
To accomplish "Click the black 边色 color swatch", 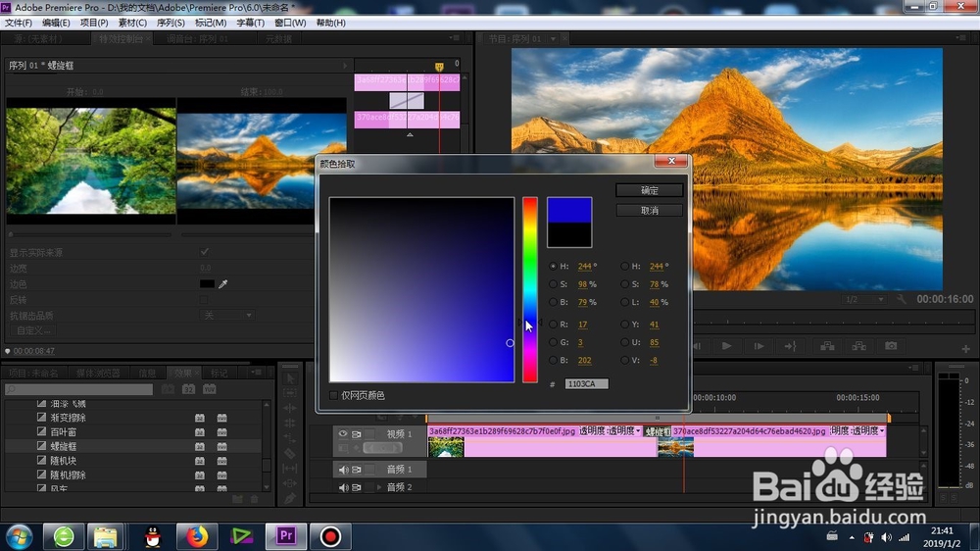I will [207, 284].
